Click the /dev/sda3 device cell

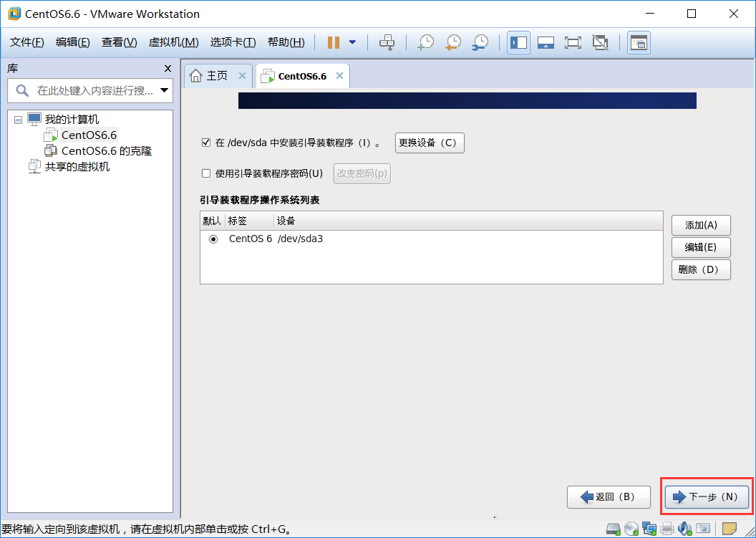coord(301,239)
